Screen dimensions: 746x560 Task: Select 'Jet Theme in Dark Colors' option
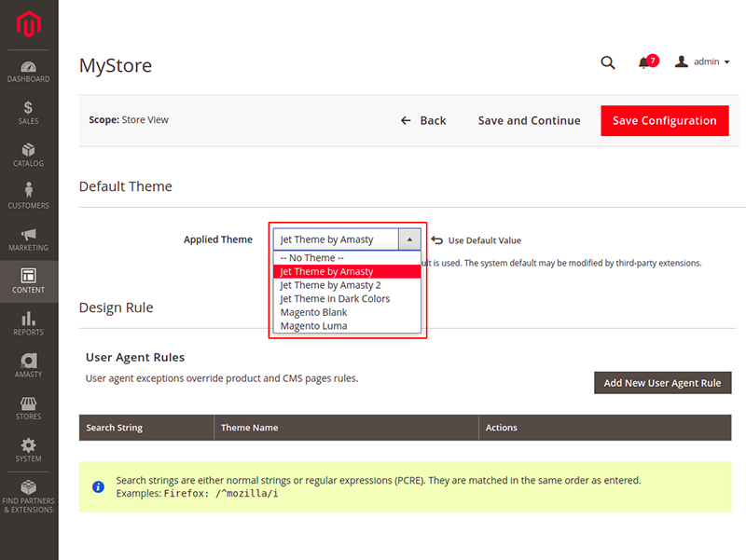347,298
